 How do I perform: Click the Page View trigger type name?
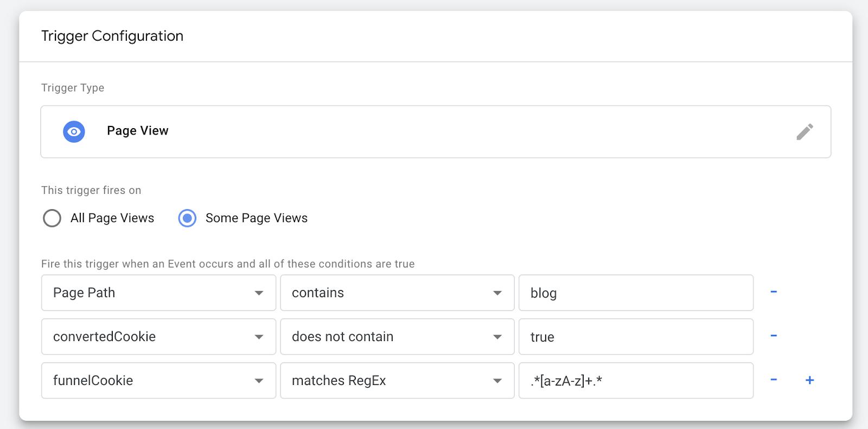pyautogui.click(x=138, y=131)
